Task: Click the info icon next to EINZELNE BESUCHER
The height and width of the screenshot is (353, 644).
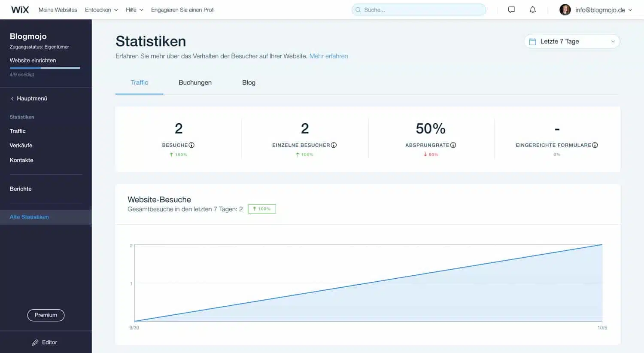Action: tap(334, 145)
